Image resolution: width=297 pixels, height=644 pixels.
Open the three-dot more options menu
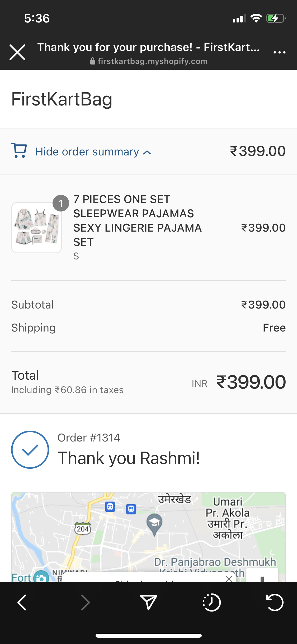[279, 52]
